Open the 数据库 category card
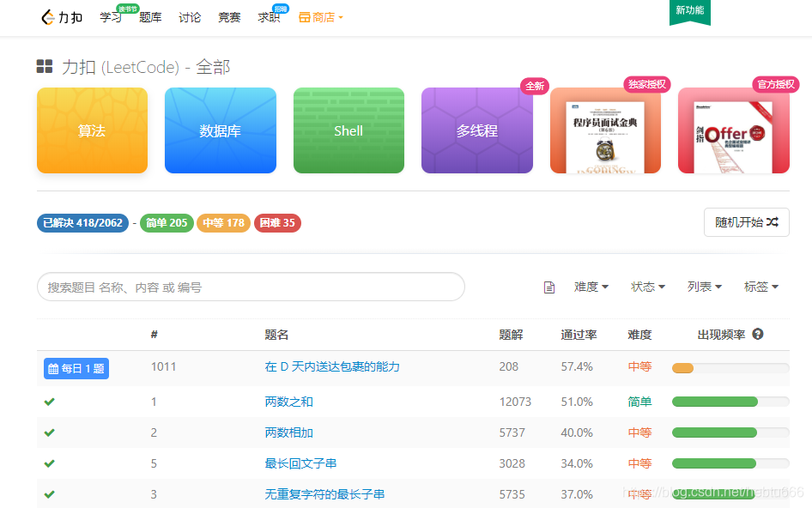This screenshot has height=508, width=812. click(x=220, y=130)
